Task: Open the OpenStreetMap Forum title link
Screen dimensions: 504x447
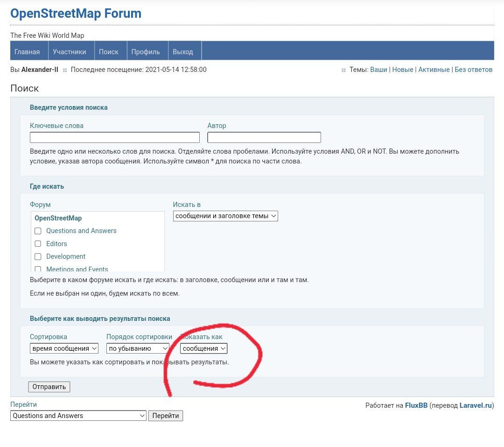Action: tap(76, 14)
